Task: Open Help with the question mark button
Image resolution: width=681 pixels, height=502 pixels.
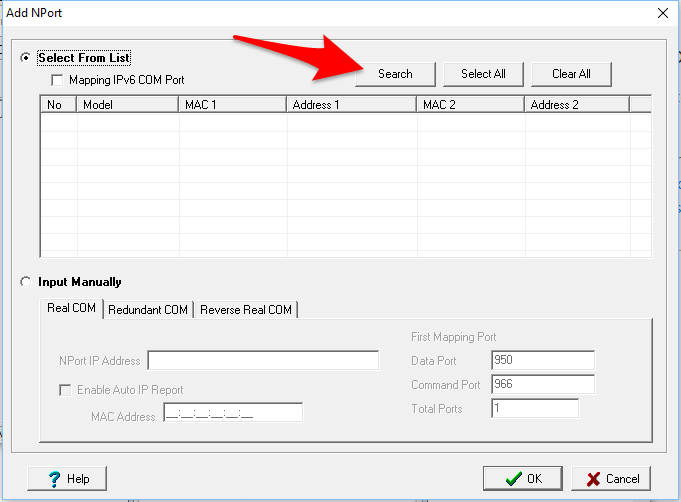Action: (68, 479)
